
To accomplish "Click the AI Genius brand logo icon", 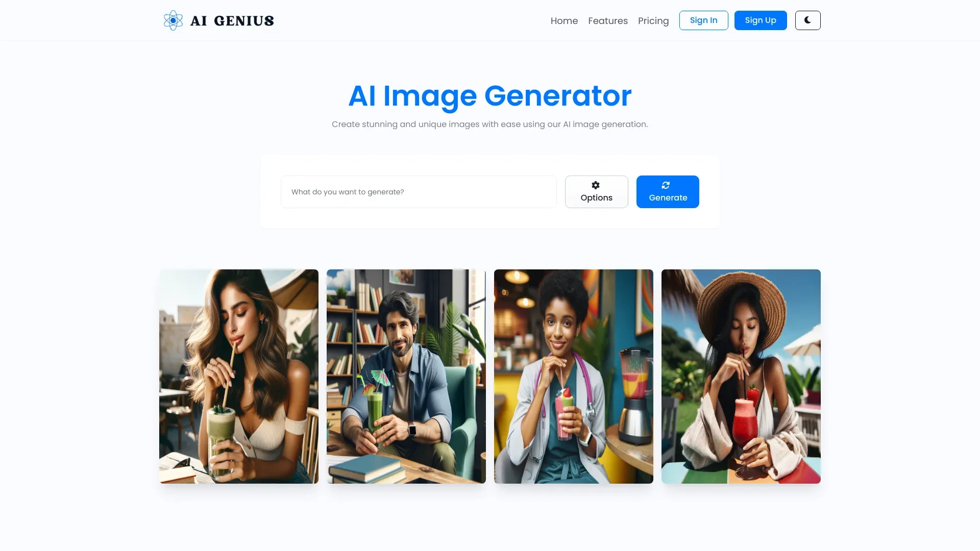I will pyautogui.click(x=173, y=20).
